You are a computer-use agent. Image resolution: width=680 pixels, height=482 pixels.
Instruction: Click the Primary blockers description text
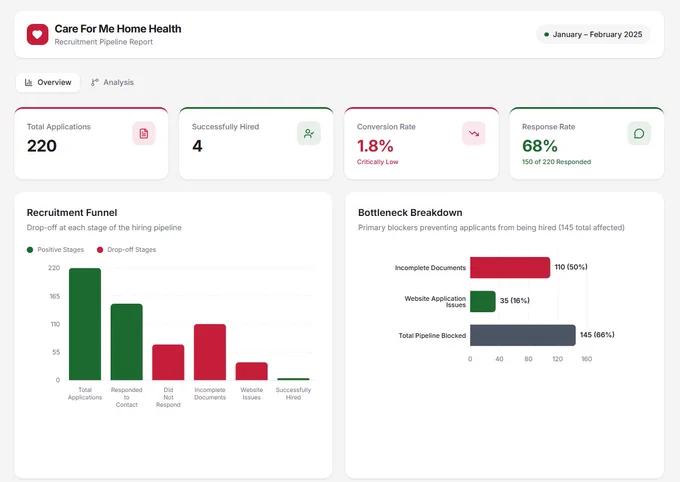[x=491, y=228]
